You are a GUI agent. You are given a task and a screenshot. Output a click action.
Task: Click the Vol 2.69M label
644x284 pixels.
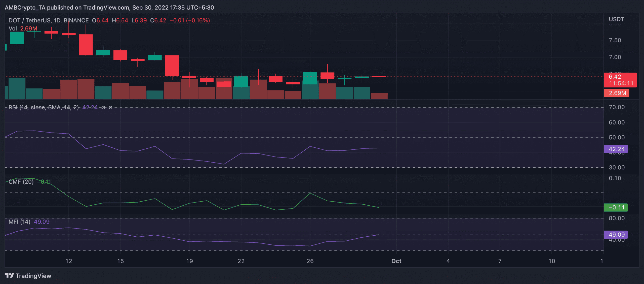coord(23,28)
